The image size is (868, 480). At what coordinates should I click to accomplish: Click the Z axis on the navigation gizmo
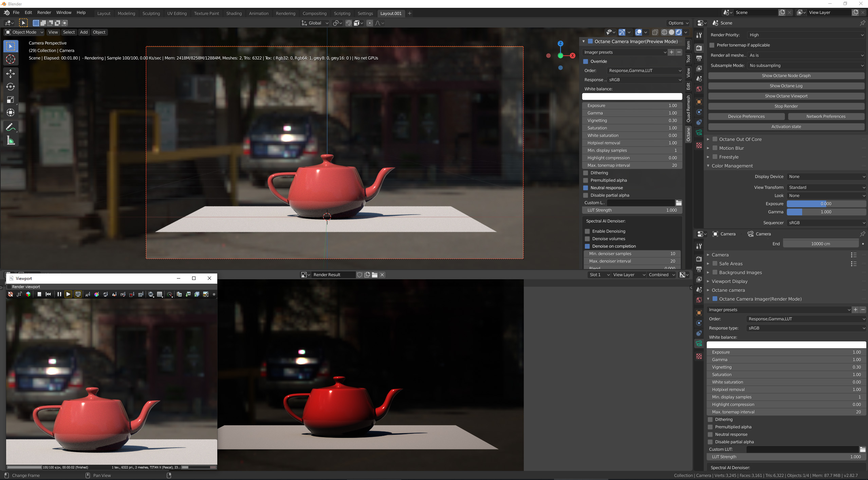(x=560, y=43)
